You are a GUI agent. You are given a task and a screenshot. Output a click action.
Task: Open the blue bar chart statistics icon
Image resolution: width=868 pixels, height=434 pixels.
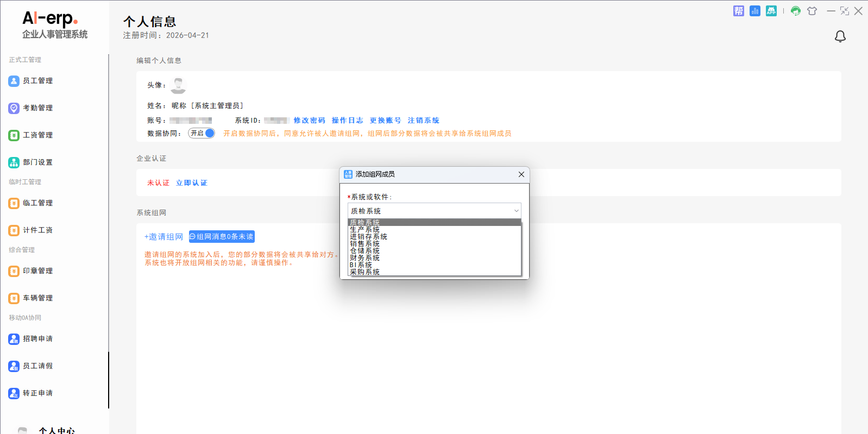coord(754,11)
